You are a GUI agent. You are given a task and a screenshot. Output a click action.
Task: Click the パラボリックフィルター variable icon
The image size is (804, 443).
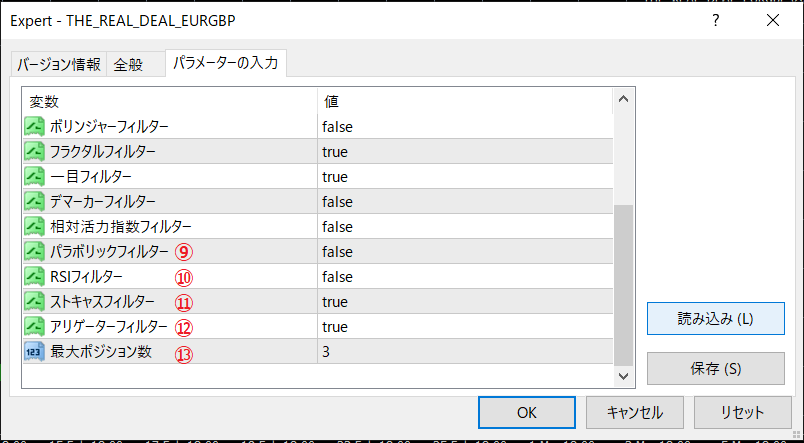35,252
